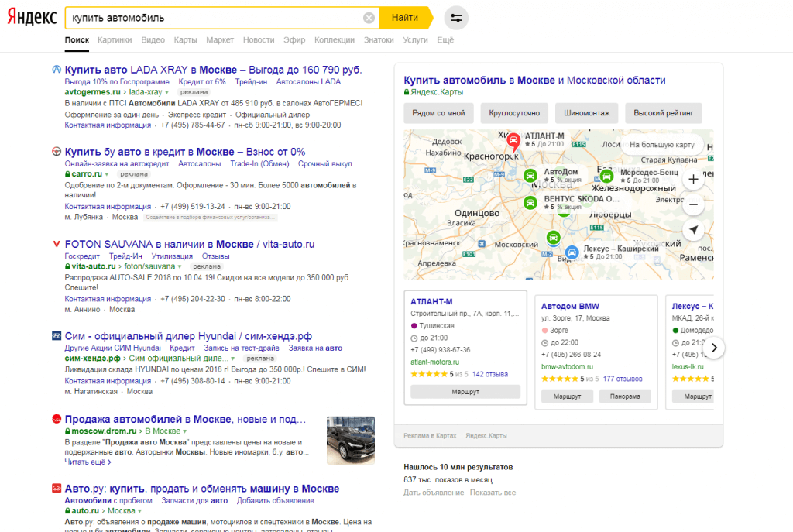Switch to the Картинки tab
This screenshot has width=793, height=532.
pyautogui.click(x=115, y=39)
